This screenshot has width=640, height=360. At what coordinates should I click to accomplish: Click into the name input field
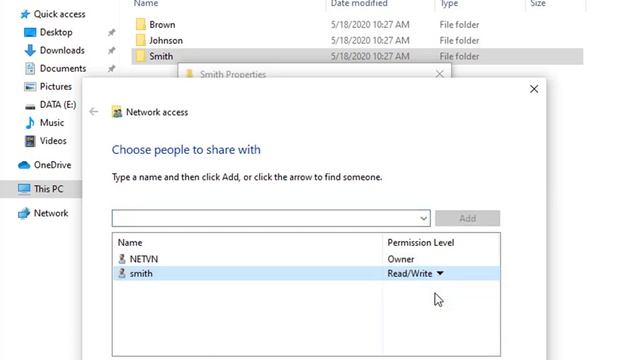pos(265,218)
